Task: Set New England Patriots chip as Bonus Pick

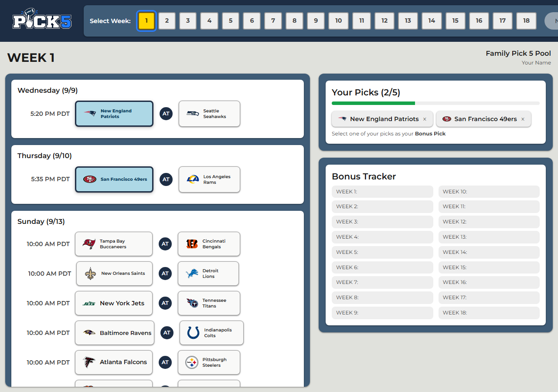Action: [382, 119]
